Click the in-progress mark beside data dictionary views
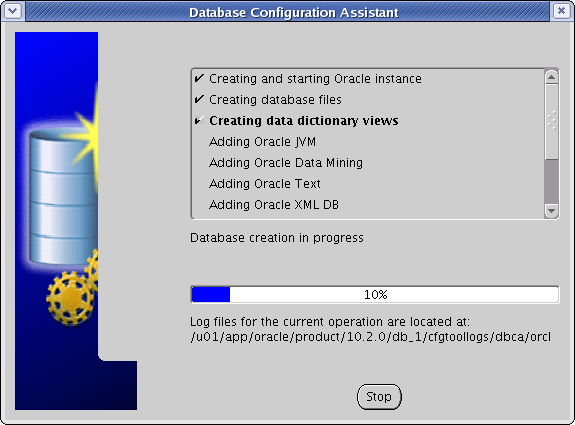Screen dimensions: 575x425 pyautogui.click(x=199, y=120)
